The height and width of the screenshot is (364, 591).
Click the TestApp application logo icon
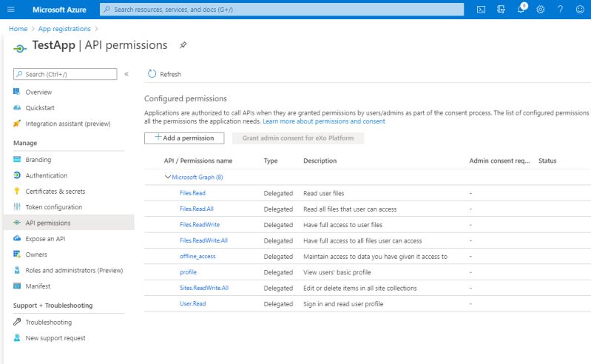20,48
